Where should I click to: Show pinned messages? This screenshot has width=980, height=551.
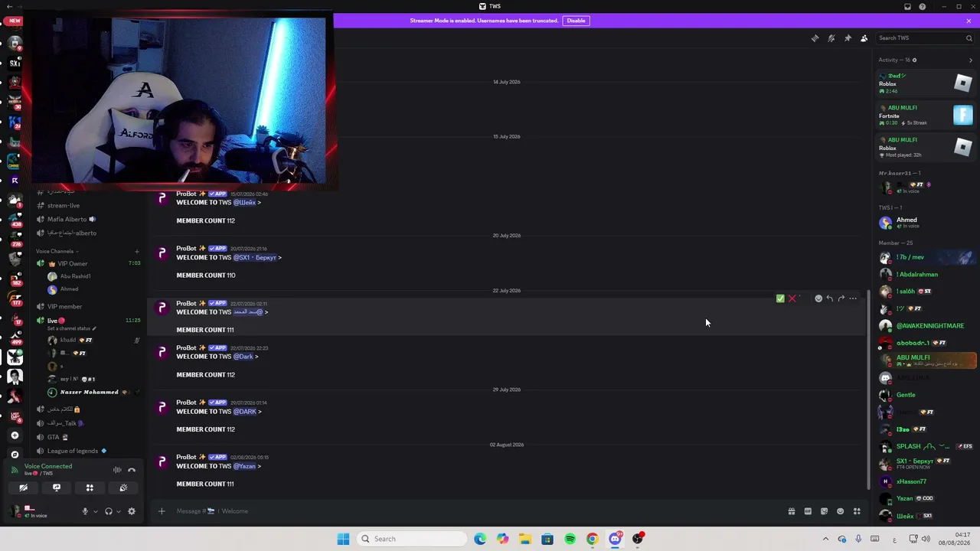pos(848,38)
